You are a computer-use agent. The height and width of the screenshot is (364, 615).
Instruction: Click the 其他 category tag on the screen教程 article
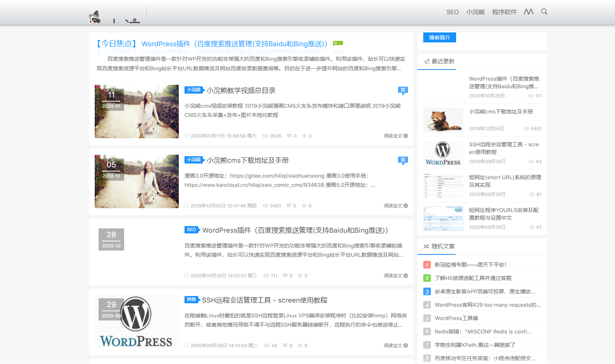tap(191, 300)
